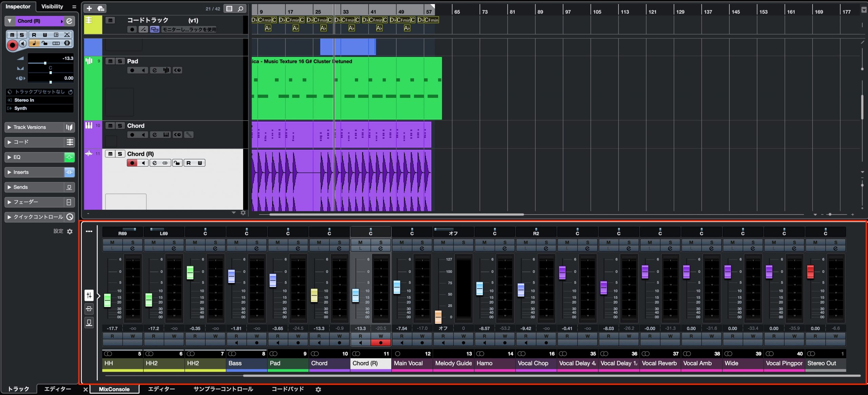Click the HH channel green fader handle
The width and height of the screenshot is (868, 395).
click(x=107, y=300)
